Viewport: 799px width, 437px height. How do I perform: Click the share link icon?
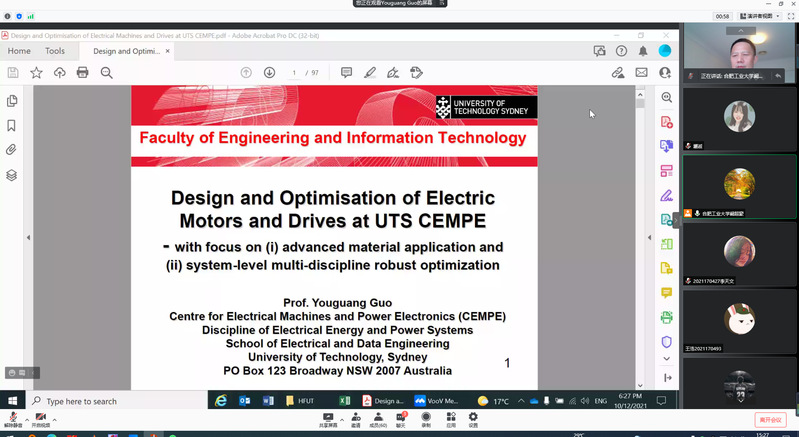(618, 73)
